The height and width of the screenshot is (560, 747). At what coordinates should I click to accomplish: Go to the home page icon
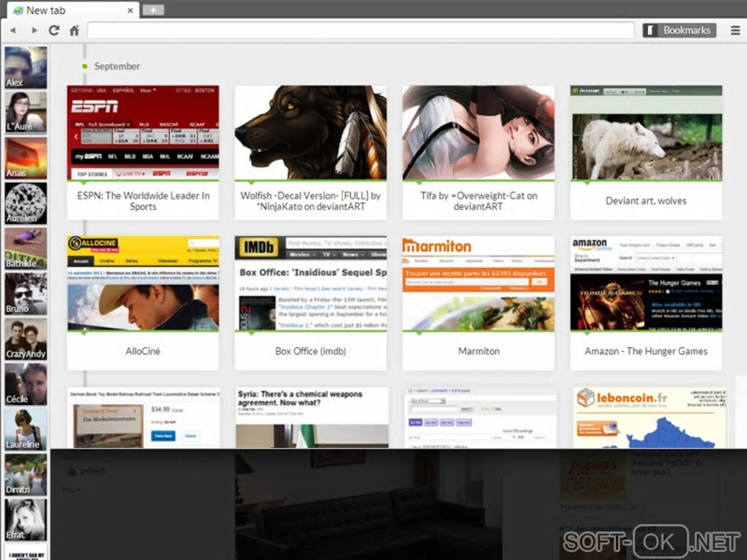coord(74,31)
